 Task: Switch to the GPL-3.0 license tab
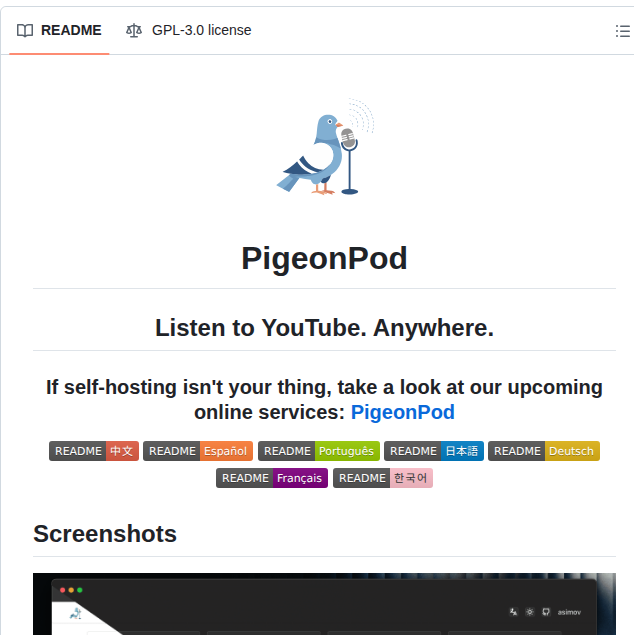(189, 30)
